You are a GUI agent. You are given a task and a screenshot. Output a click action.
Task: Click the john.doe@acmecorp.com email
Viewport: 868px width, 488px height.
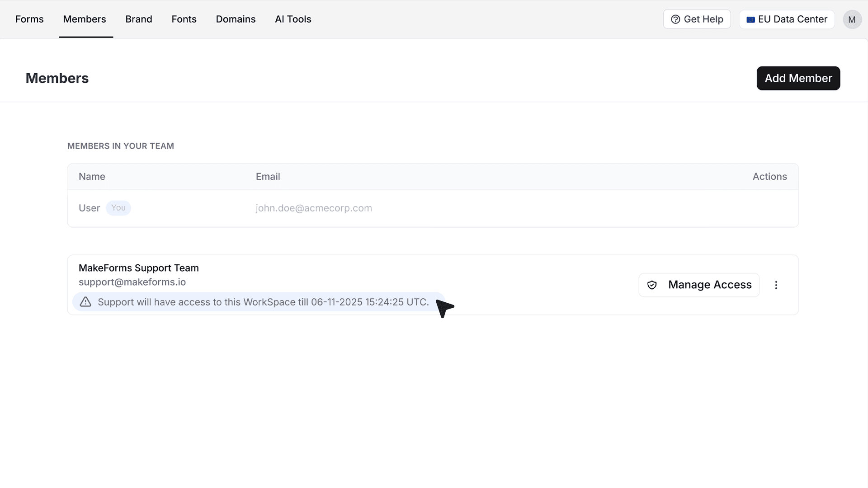(x=314, y=208)
